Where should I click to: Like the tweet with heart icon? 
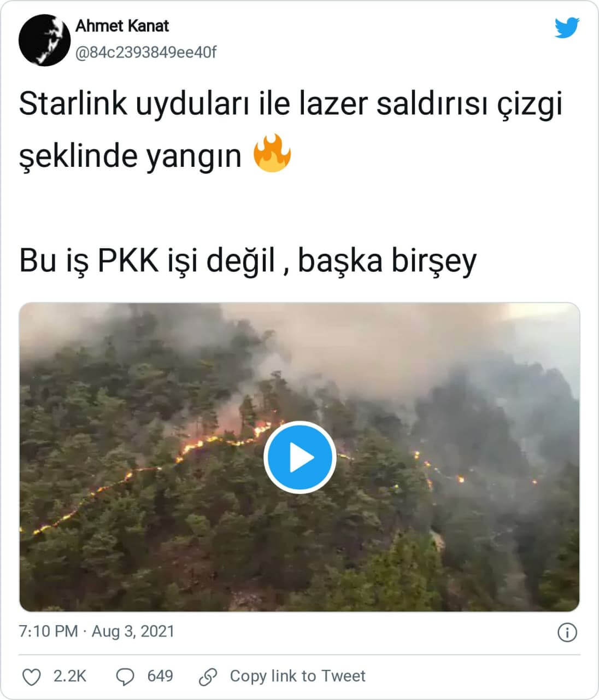[31, 677]
